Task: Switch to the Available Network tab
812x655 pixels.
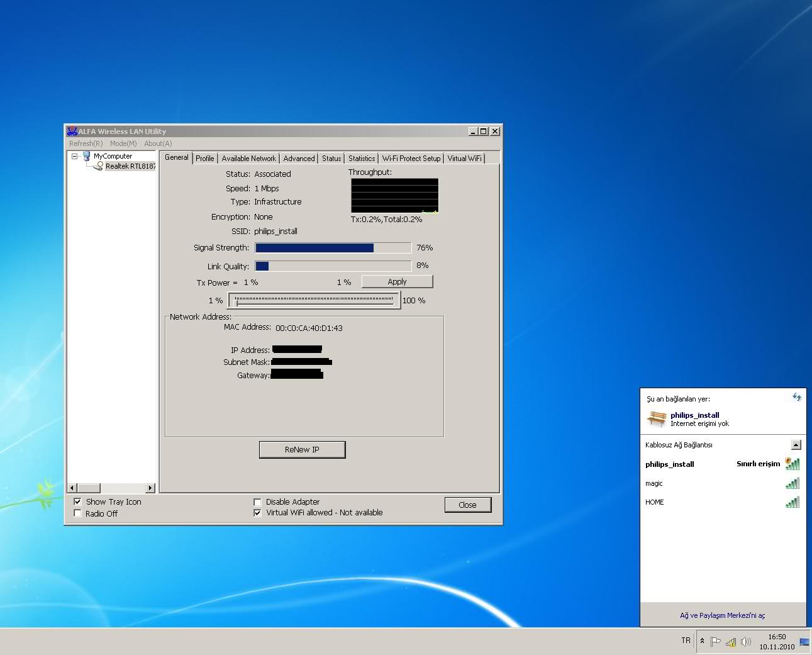Action: tap(249, 159)
